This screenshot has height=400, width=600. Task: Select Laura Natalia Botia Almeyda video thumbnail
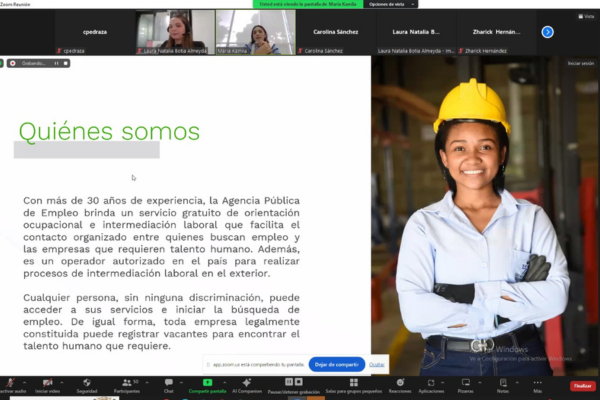point(175,32)
